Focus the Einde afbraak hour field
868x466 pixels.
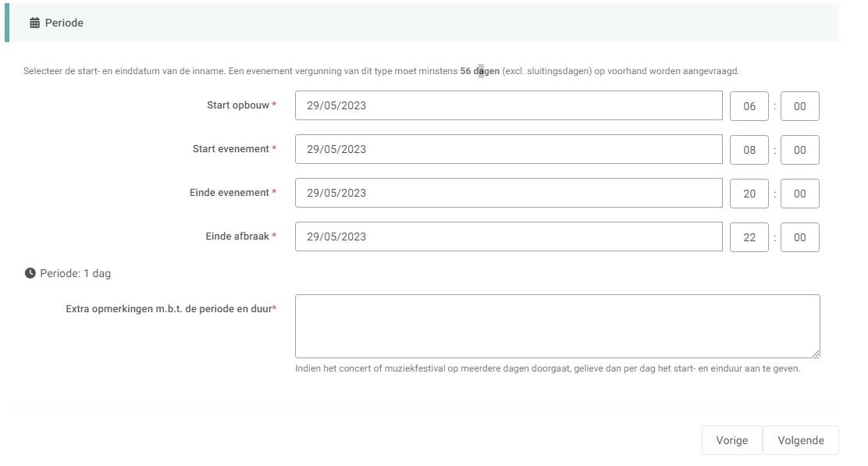coord(749,237)
